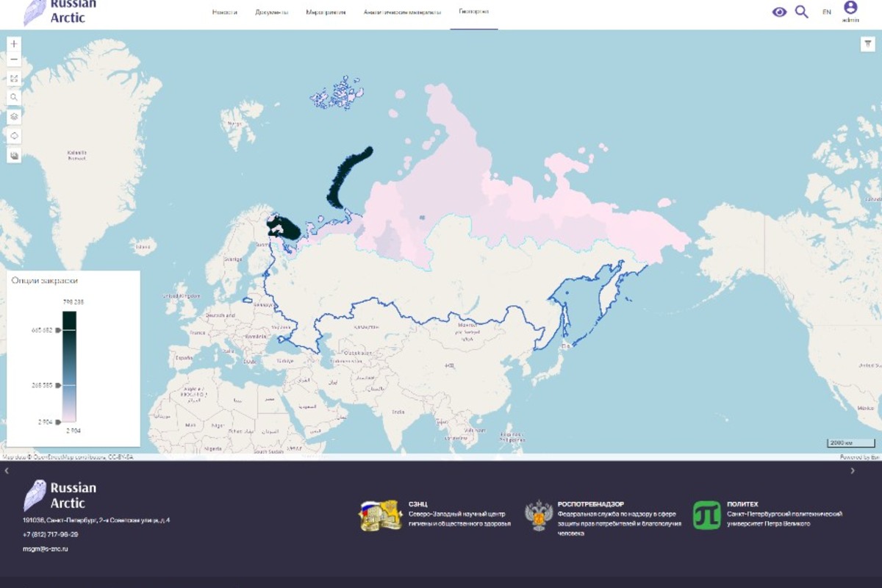The image size is (882, 588).
Task: Click the 2000 km scale bar
Action: (851, 443)
